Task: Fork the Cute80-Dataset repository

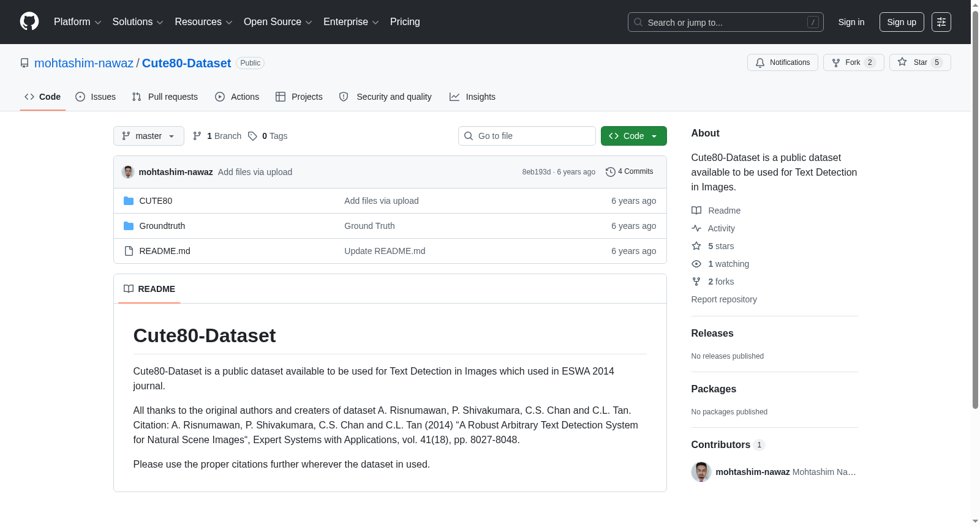Action: tap(854, 62)
